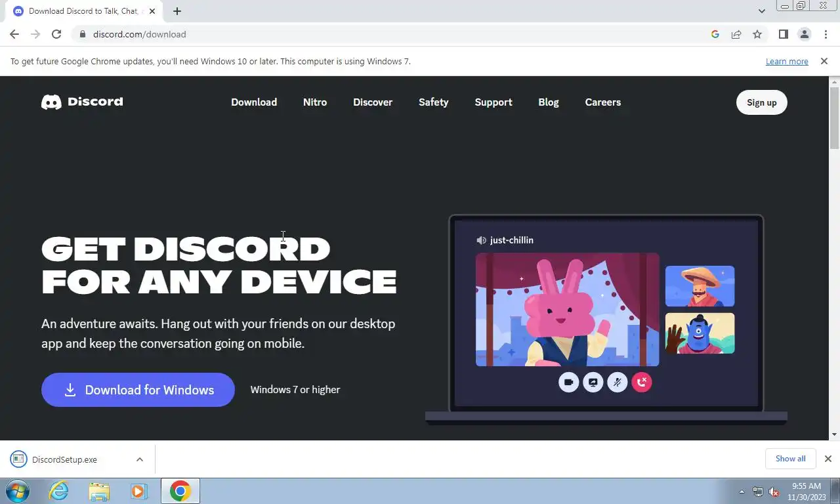The width and height of the screenshot is (840, 504).
Task: Open the Download nav menu item
Action: tap(254, 102)
